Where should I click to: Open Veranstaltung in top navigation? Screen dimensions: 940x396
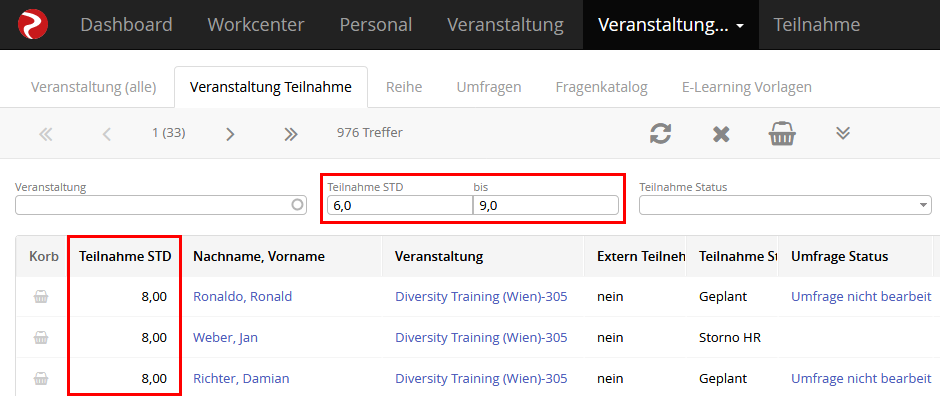505,25
